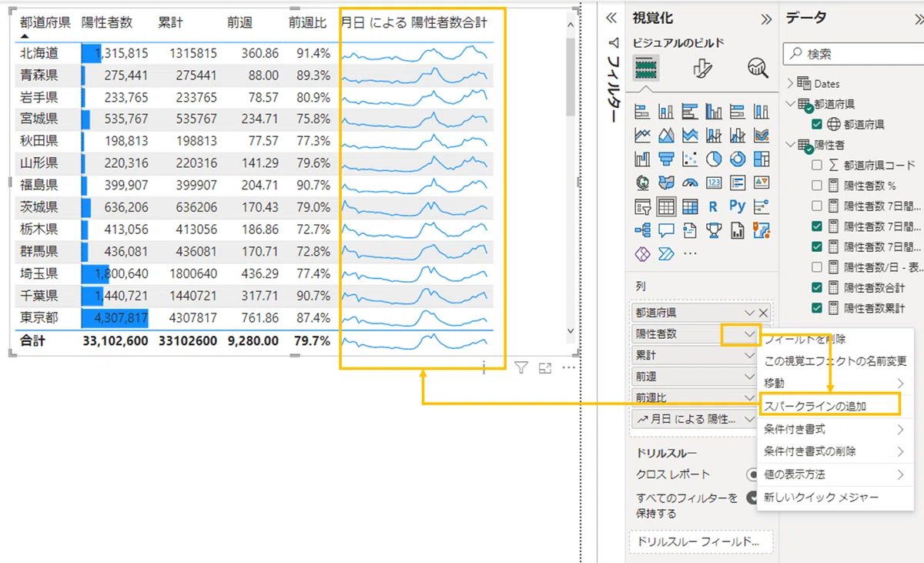The height and width of the screenshot is (563, 924).
Task: Select the ribbon chart visual
Action: point(762,136)
